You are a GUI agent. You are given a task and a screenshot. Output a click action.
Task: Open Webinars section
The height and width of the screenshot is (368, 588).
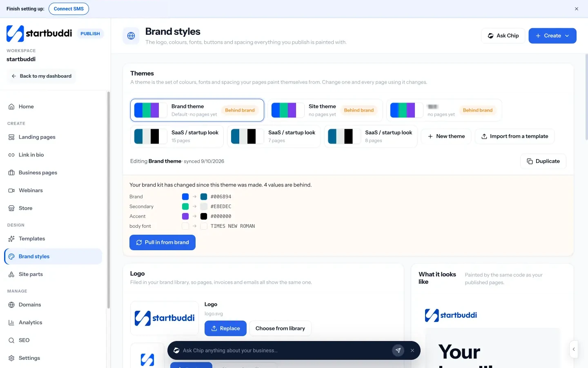click(53, 191)
